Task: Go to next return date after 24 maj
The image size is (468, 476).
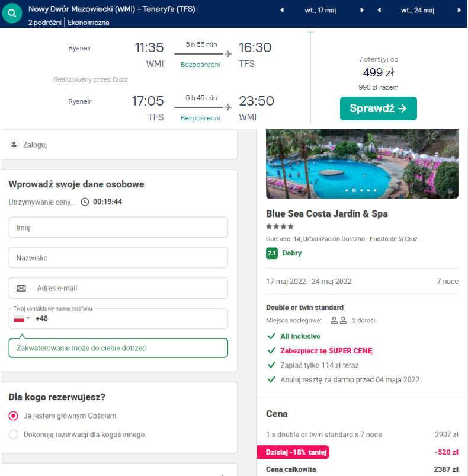Action: [459, 10]
